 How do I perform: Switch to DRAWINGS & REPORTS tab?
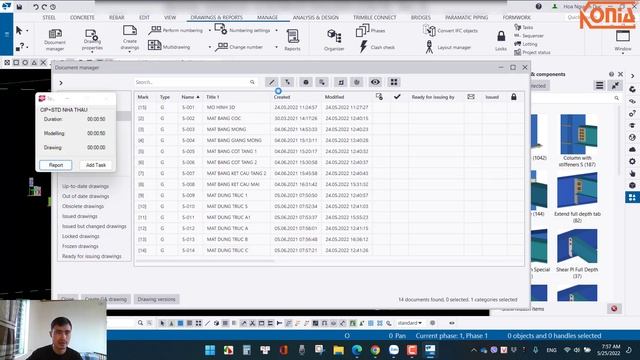tap(216, 18)
